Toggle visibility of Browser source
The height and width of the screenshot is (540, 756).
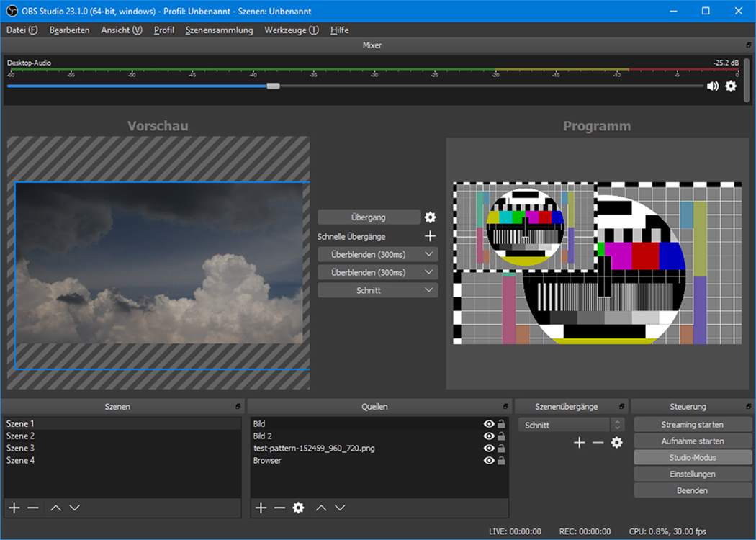tap(489, 461)
